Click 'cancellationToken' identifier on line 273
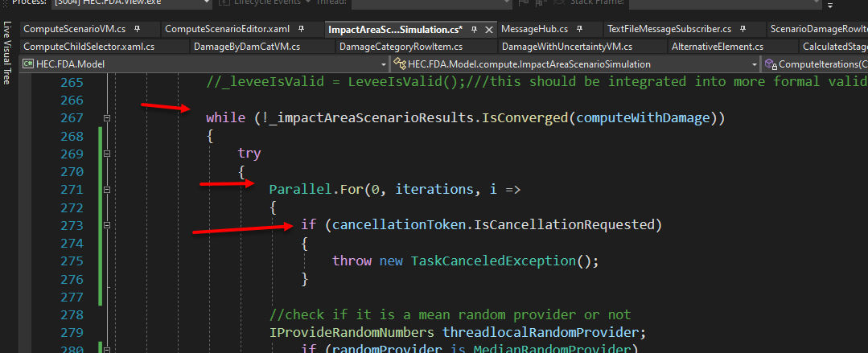Viewport: 868px width, 353px height. pyautogui.click(x=399, y=225)
